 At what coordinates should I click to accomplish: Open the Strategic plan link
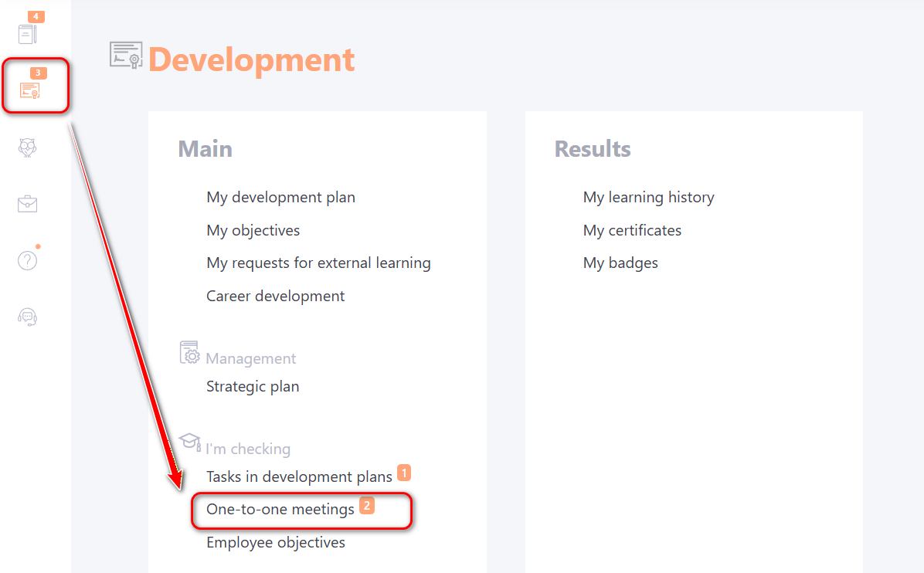253,386
